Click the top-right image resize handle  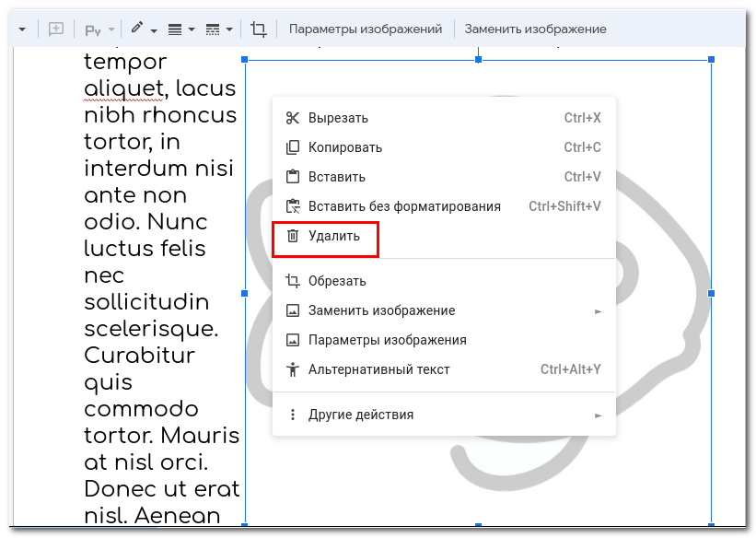click(711, 59)
